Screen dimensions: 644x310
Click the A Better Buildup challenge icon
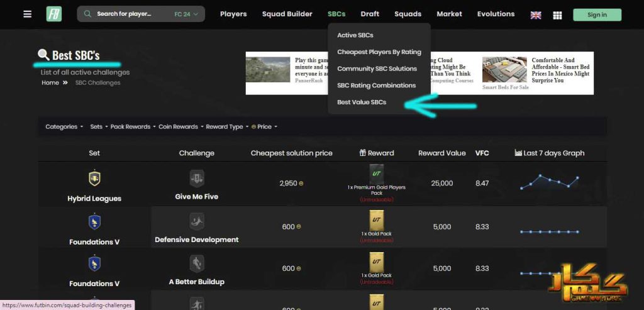[197, 263]
